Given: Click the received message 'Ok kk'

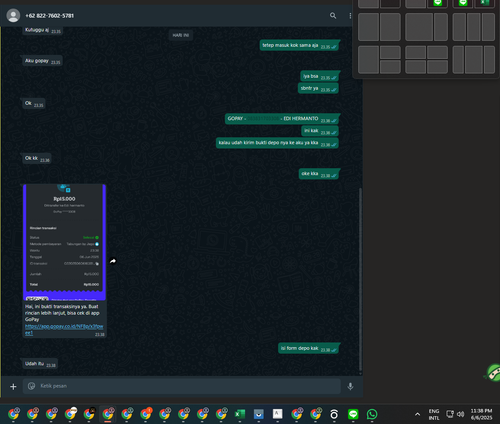Looking at the screenshot, I should 37,158.
